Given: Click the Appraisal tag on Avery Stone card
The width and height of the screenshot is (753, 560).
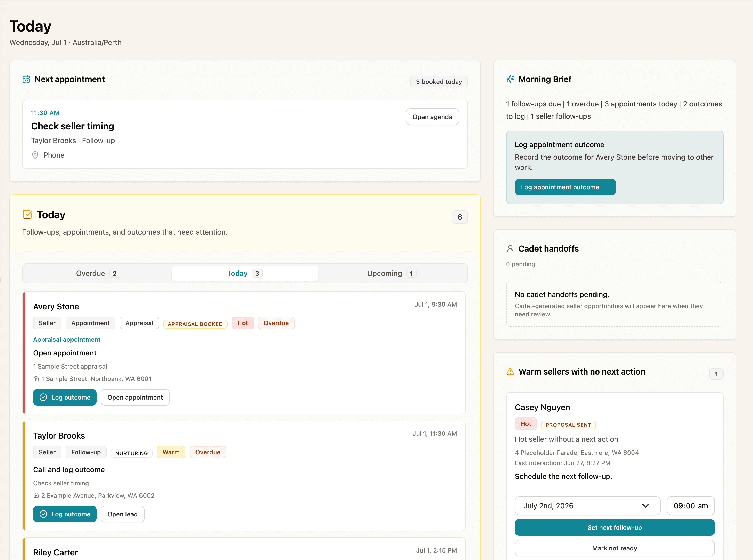Looking at the screenshot, I should pyautogui.click(x=139, y=323).
